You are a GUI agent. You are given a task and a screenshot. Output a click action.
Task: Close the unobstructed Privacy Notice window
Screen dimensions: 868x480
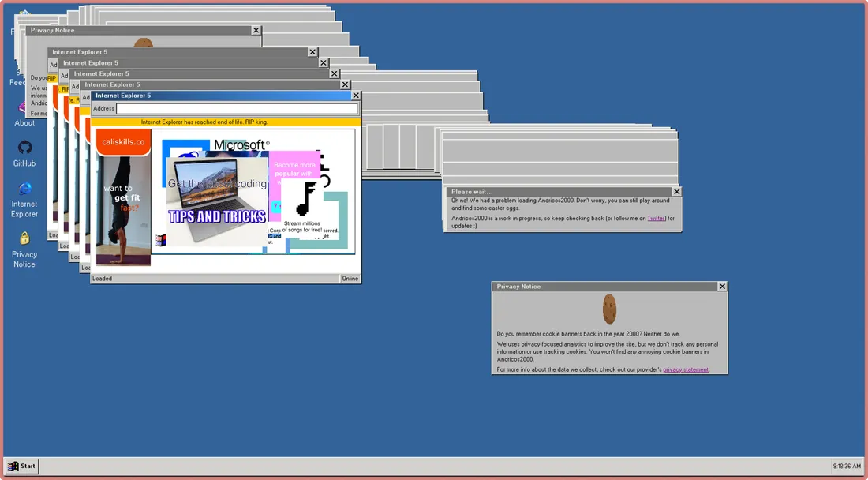[722, 287]
